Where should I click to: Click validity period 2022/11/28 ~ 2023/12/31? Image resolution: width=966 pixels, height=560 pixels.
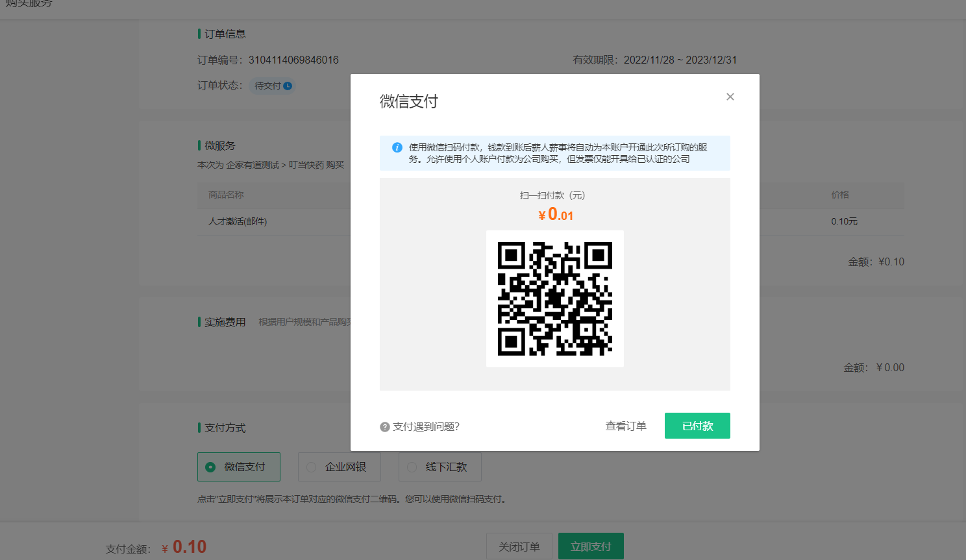[x=680, y=60]
